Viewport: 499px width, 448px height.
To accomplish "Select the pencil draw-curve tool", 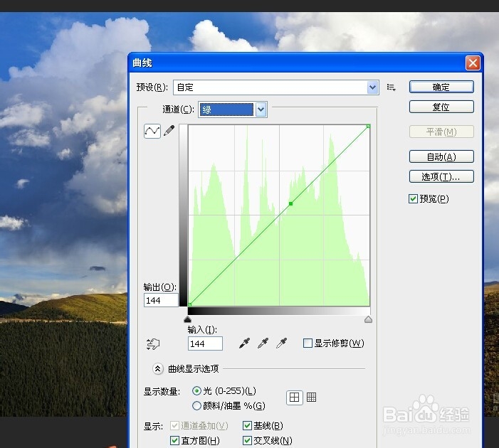I will click(169, 131).
